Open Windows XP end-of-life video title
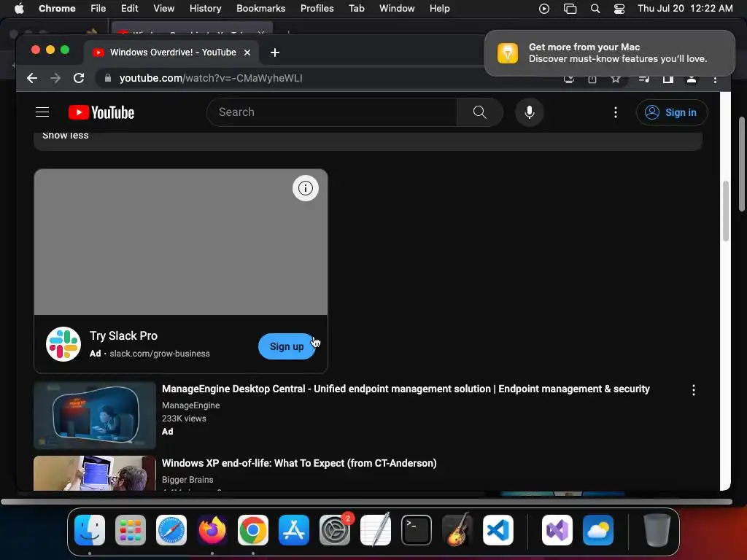 click(299, 463)
